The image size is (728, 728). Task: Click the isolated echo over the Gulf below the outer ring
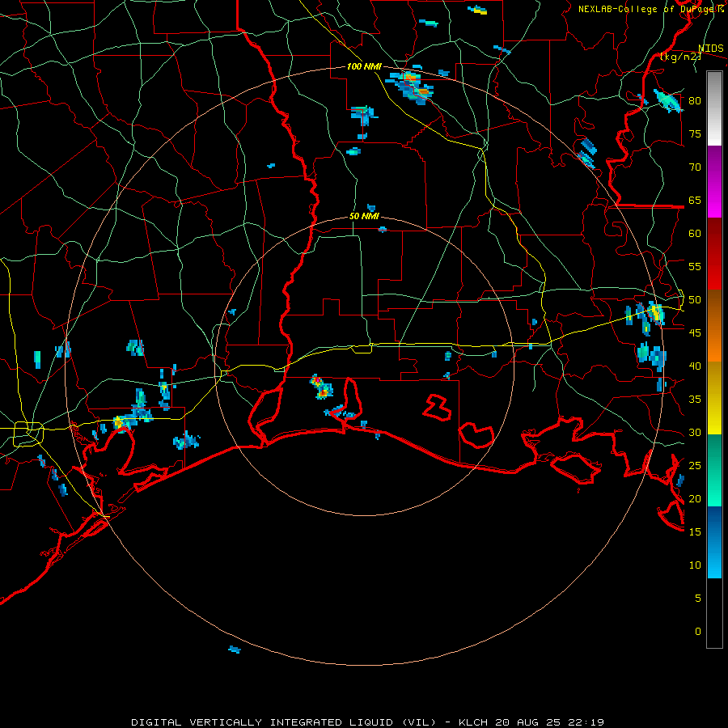(x=235, y=650)
